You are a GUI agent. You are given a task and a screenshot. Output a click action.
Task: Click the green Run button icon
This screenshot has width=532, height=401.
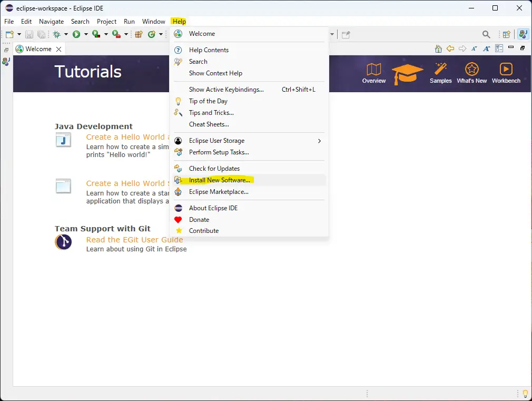[x=76, y=34]
